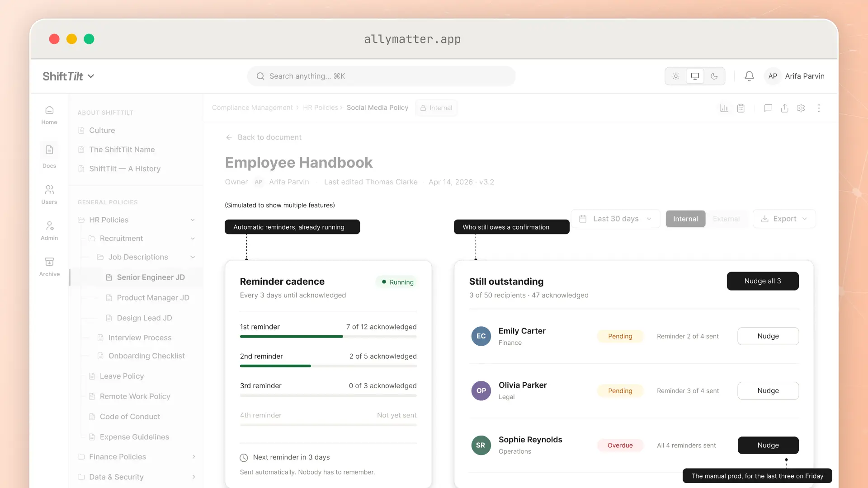This screenshot has height=488, width=868.
Task: Expand the Finance Policies folder chevron
Action: pos(193,457)
